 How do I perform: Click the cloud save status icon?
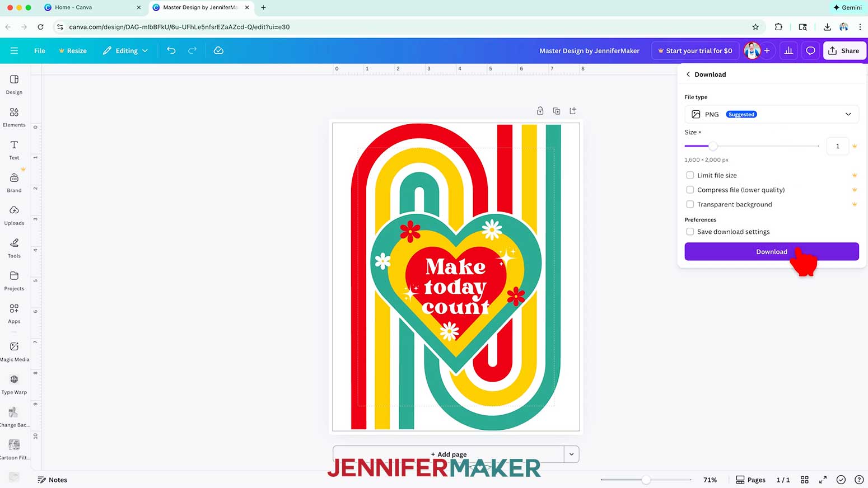(x=218, y=50)
